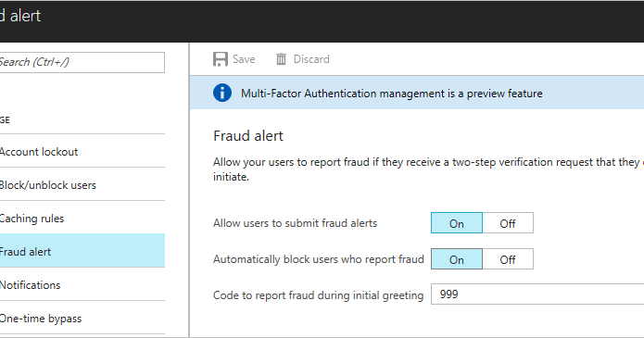
Task: Click the blue info icon in banner
Action: (222, 94)
